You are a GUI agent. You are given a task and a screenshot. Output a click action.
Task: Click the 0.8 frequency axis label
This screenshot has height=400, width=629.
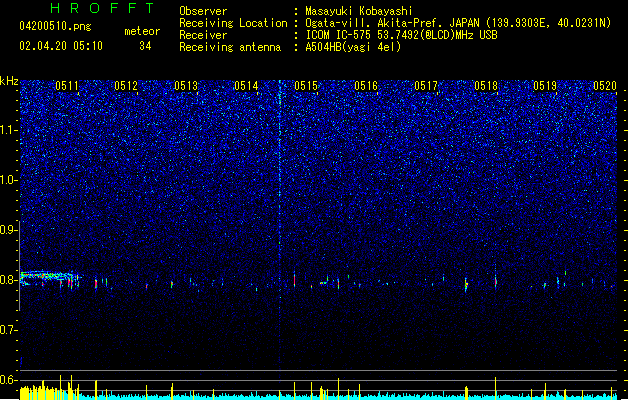point(9,280)
